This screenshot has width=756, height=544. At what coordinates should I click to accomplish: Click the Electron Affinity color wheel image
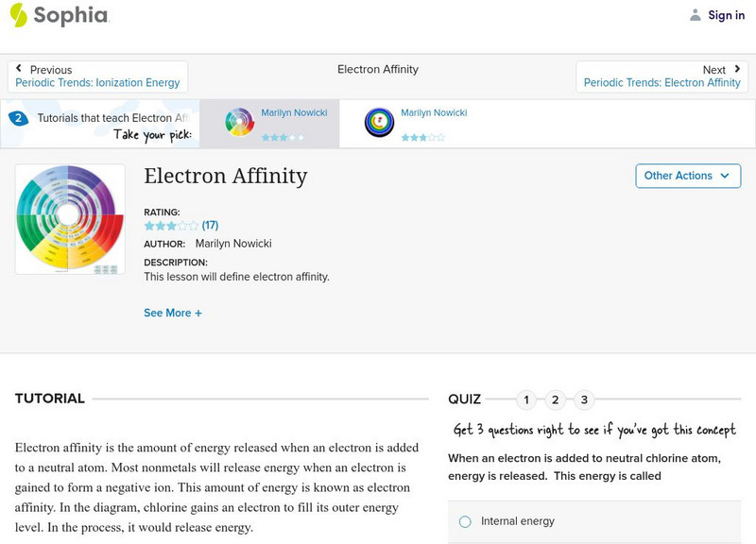click(x=69, y=217)
